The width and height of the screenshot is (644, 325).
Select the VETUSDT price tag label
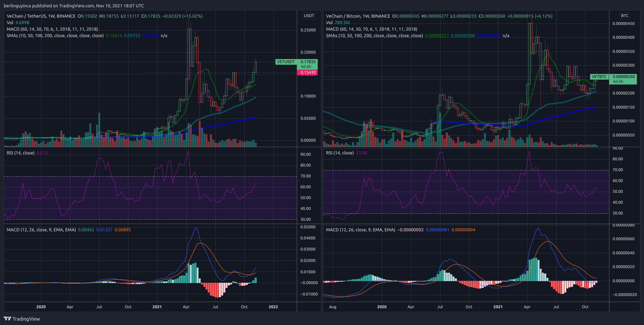[286, 62]
